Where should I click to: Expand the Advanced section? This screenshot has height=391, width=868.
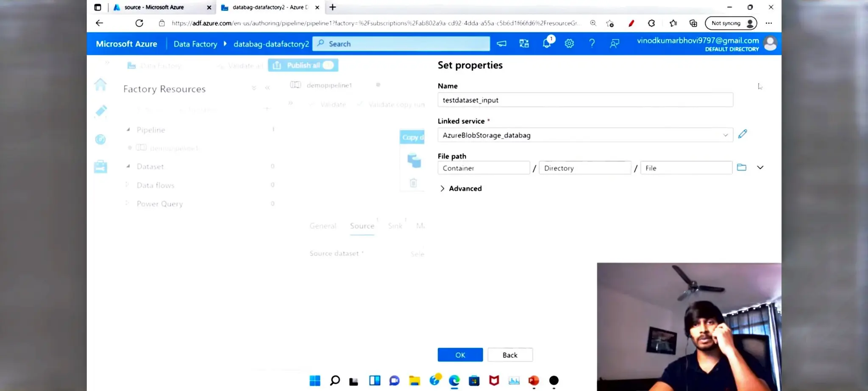[x=461, y=188]
